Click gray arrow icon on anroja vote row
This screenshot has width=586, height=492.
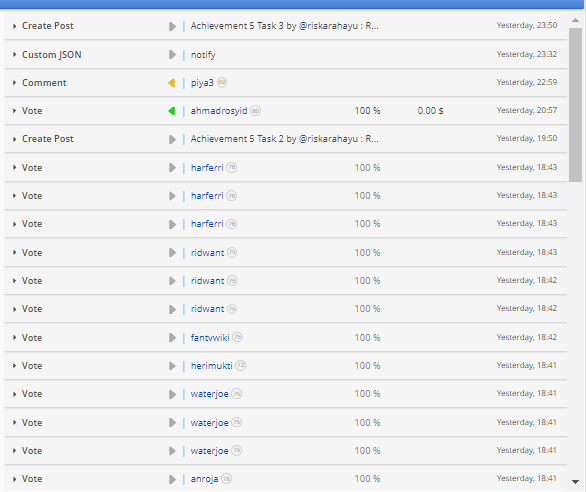click(x=172, y=479)
